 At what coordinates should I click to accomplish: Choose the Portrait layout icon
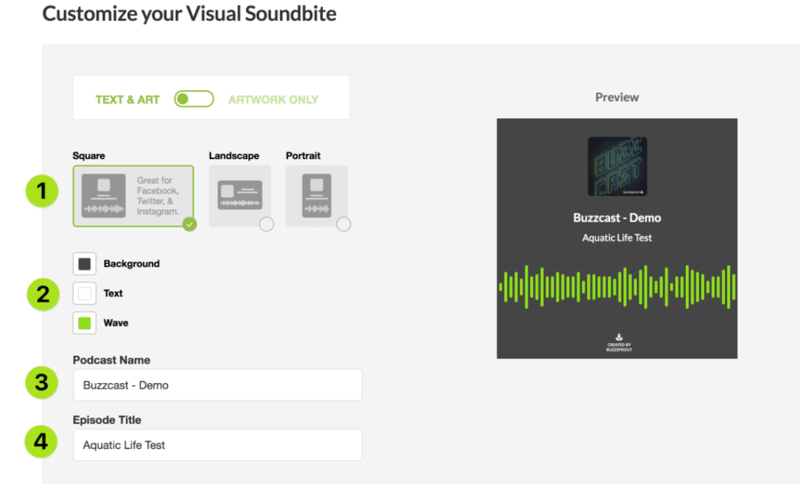coord(316,196)
